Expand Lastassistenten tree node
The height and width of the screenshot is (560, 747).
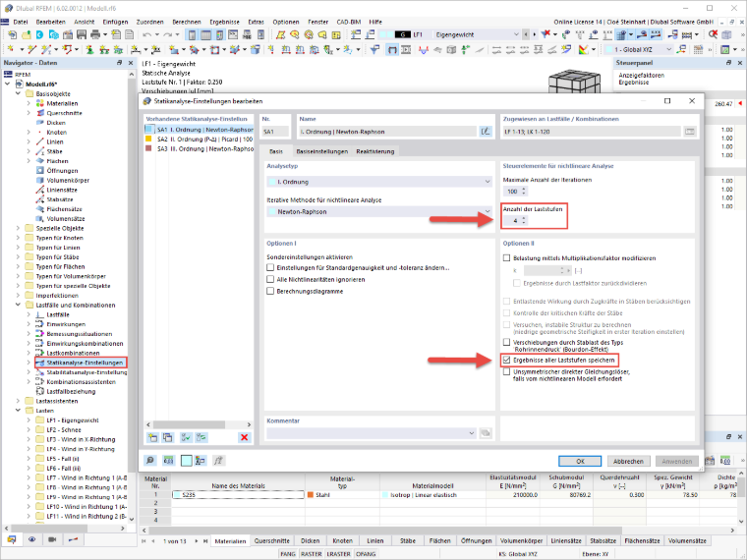point(18,401)
